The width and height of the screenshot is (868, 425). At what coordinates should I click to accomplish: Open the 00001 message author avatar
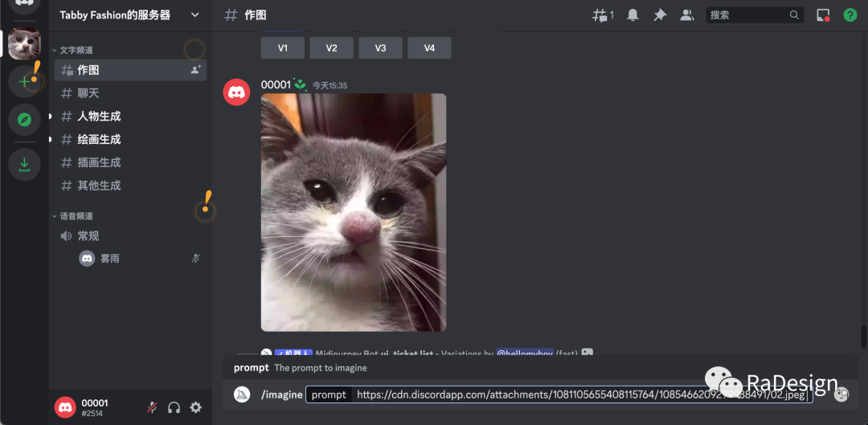236,92
